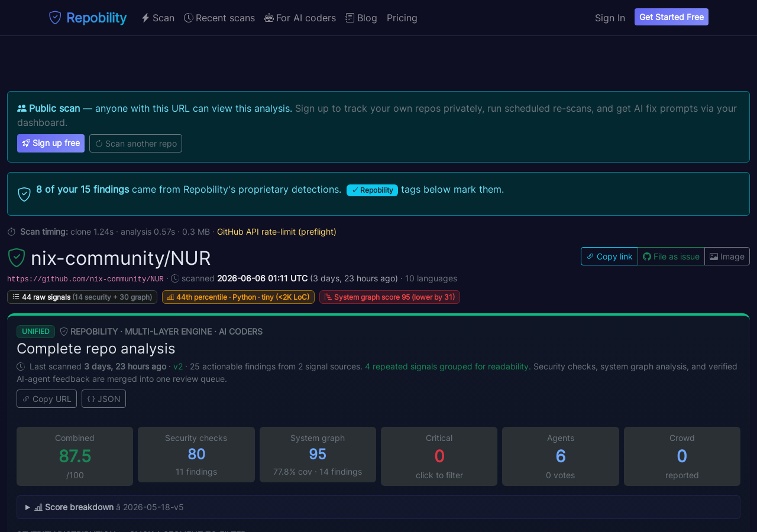Click the Crowd 0 reported card
757x532 pixels.
682,456
